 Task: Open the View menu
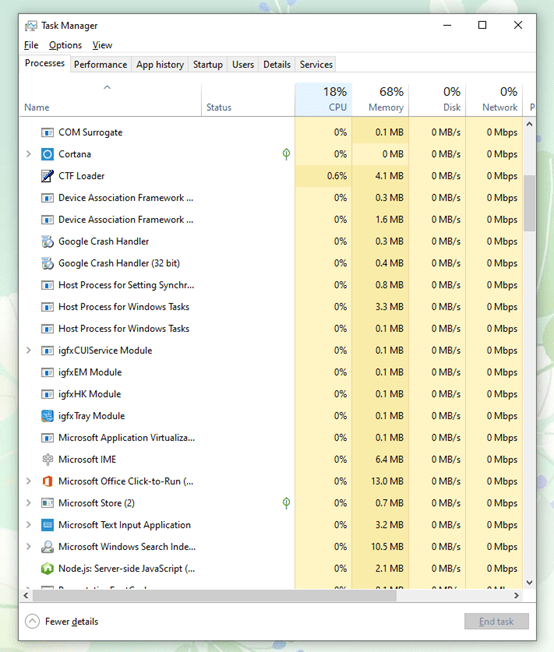[102, 45]
